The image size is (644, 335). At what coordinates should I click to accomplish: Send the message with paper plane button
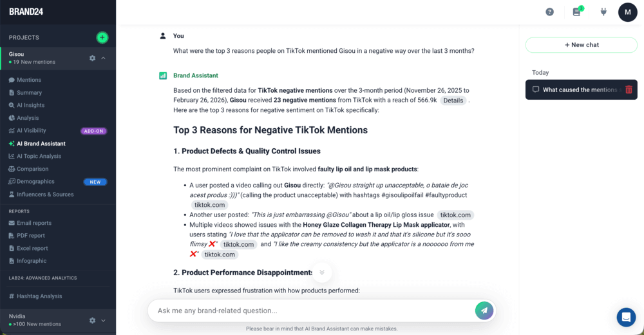tap(484, 310)
